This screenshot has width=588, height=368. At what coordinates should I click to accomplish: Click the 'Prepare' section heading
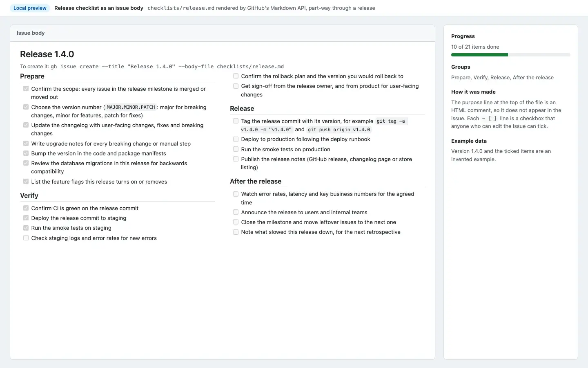tap(32, 76)
